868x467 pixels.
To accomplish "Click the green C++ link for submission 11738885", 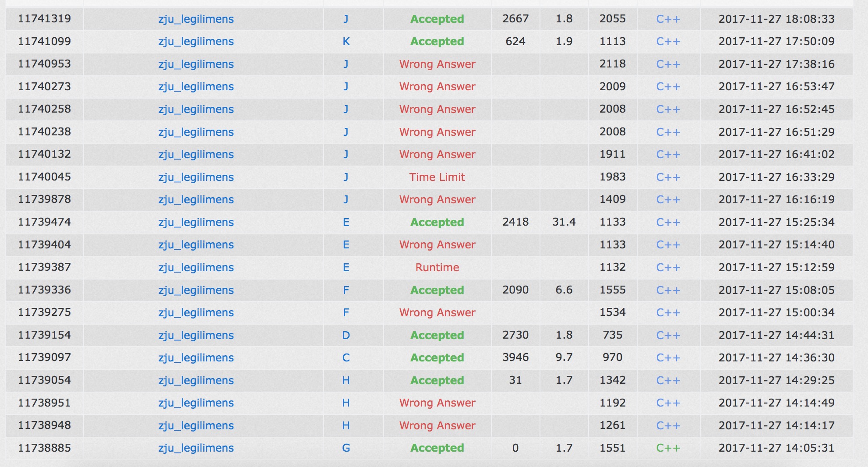I will coord(668,448).
